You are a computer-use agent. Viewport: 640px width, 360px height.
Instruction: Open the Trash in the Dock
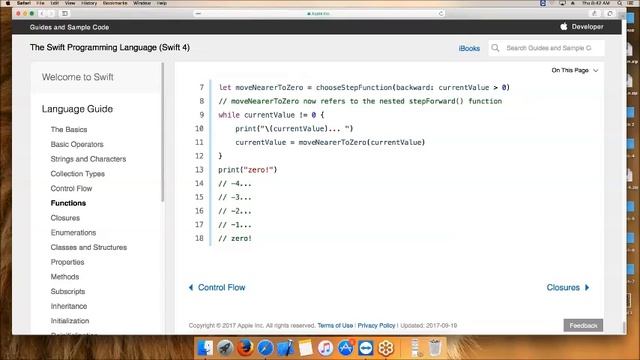tap(435, 348)
